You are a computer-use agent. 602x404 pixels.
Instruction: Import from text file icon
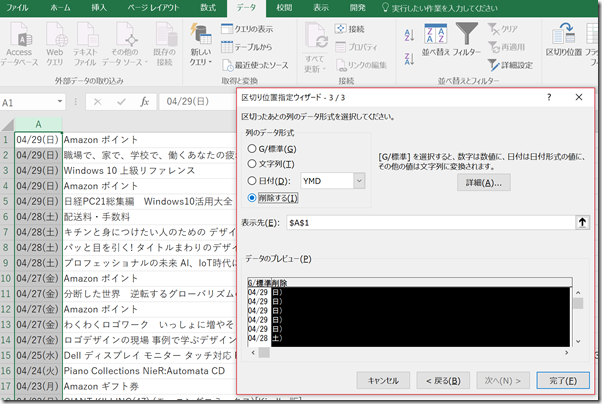pyautogui.click(x=85, y=44)
